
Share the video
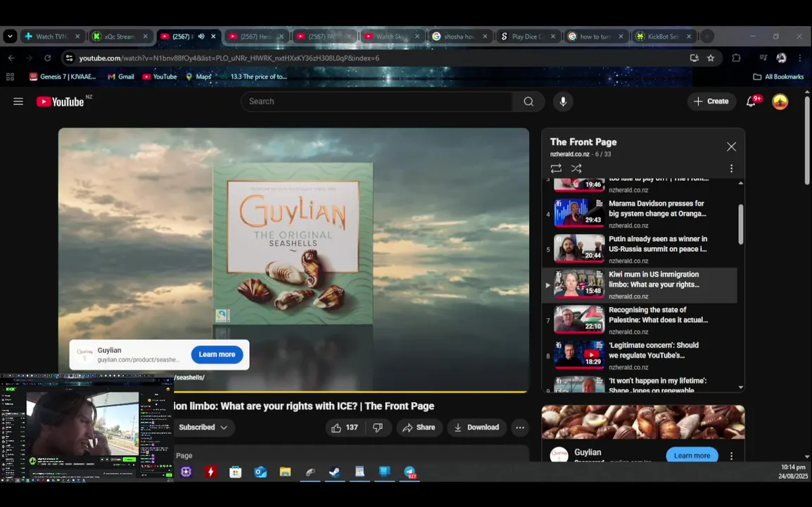419,427
